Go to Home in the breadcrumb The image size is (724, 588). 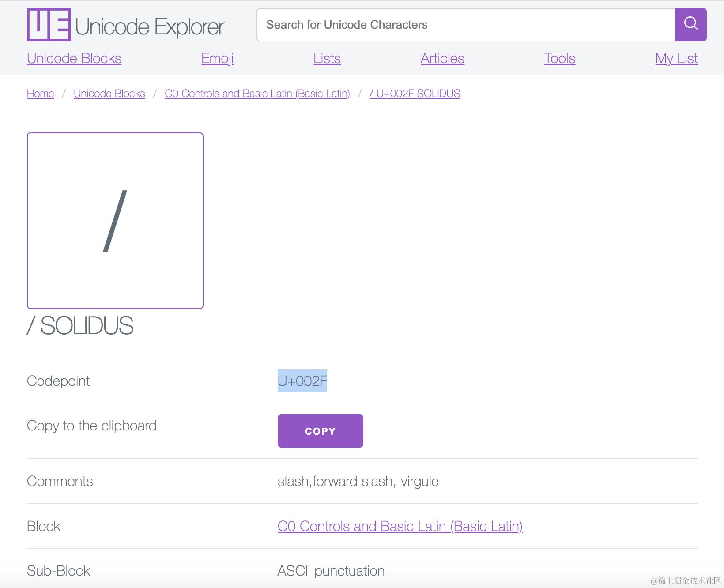(41, 94)
